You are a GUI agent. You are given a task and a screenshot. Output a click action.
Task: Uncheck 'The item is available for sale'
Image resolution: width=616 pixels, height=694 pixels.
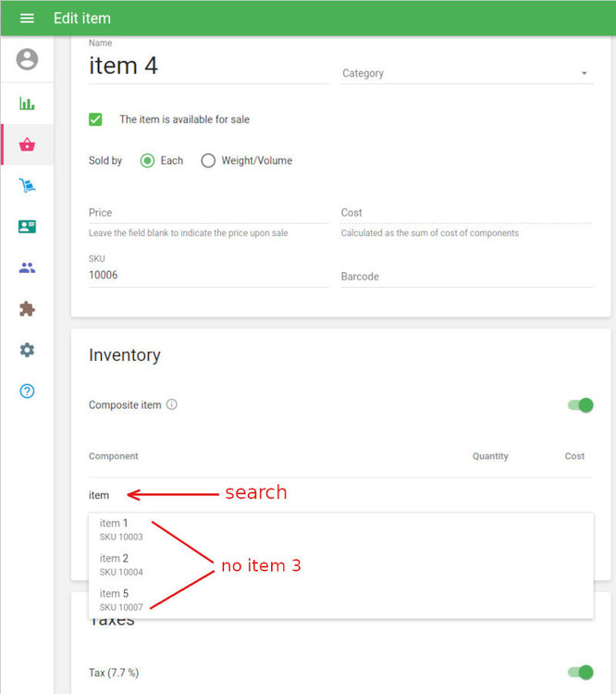click(x=95, y=119)
